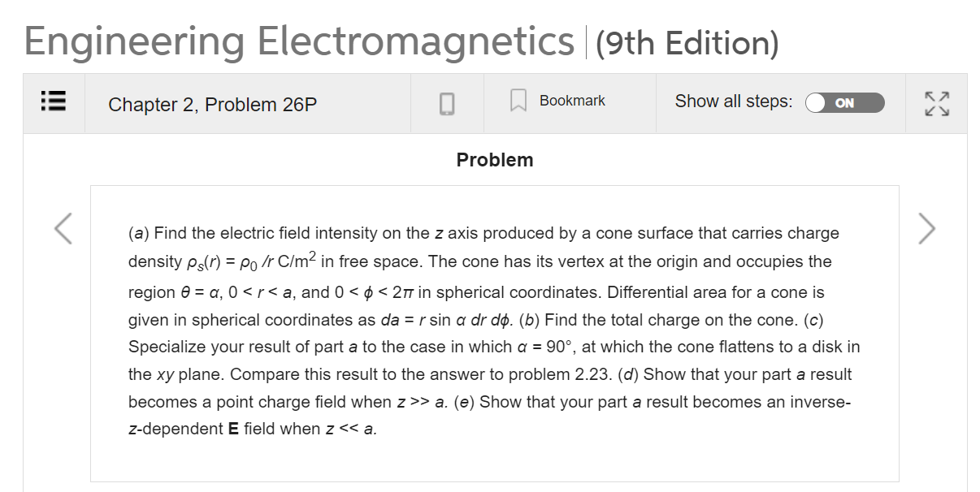Click the mobile device icon
Screen dimensions: 980x492
446,102
